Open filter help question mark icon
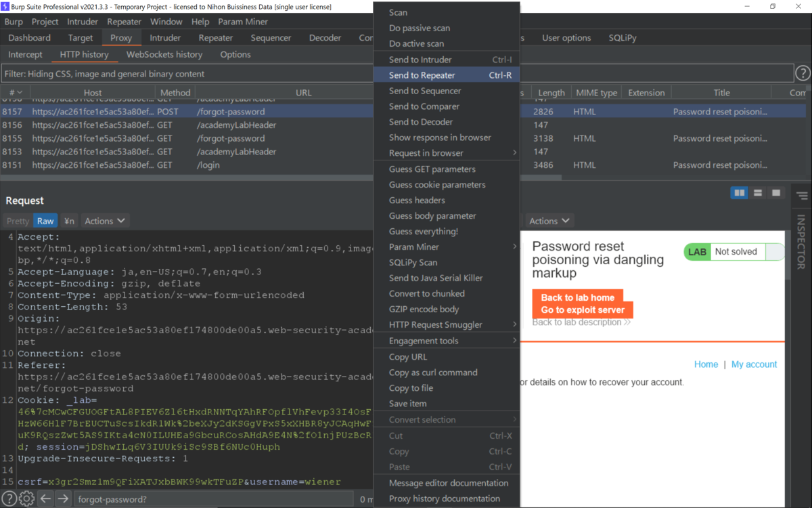 coord(803,73)
